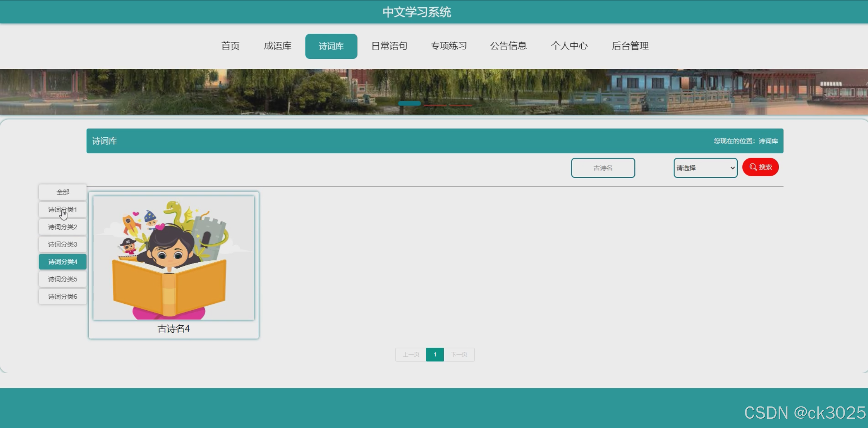Viewport: 868px width, 428px height.
Task: Click the 古诗名 search input field
Action: (x=602, y=168)
